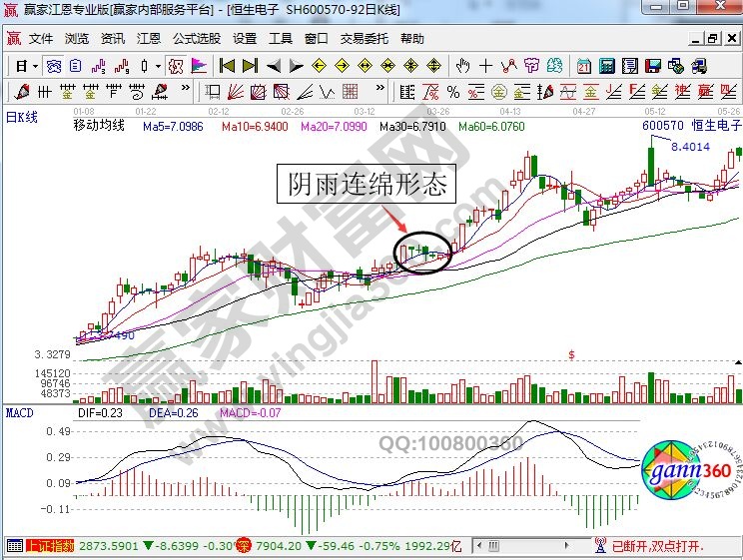
Task: Toggle the percent coordinate icon
Action: pos(452,92)
